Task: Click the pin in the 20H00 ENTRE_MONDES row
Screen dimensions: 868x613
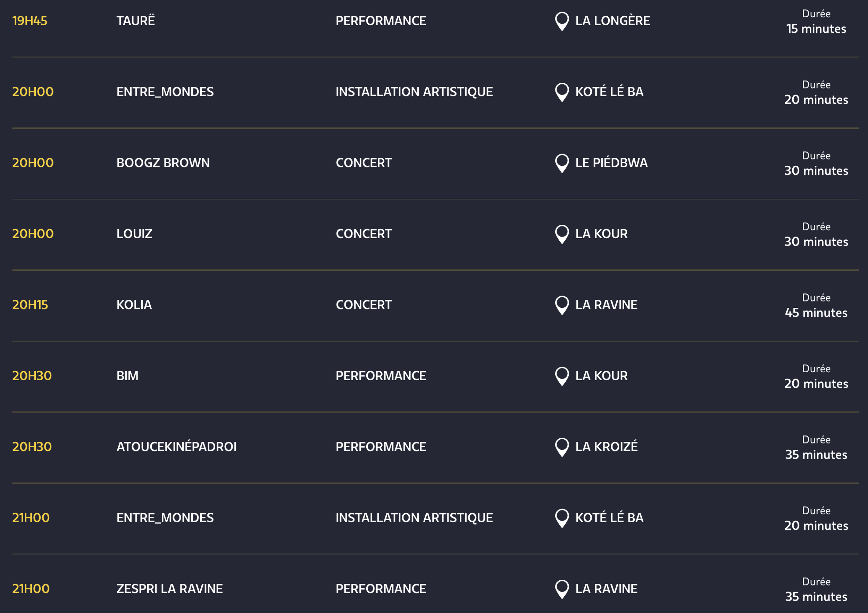Action: click(562, 92)
